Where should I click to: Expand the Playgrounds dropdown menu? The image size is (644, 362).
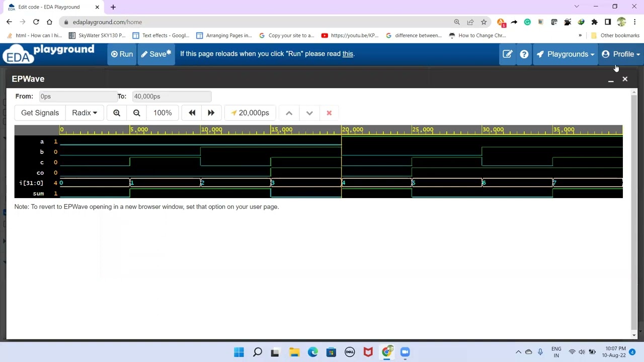click(x=565, y=54)
